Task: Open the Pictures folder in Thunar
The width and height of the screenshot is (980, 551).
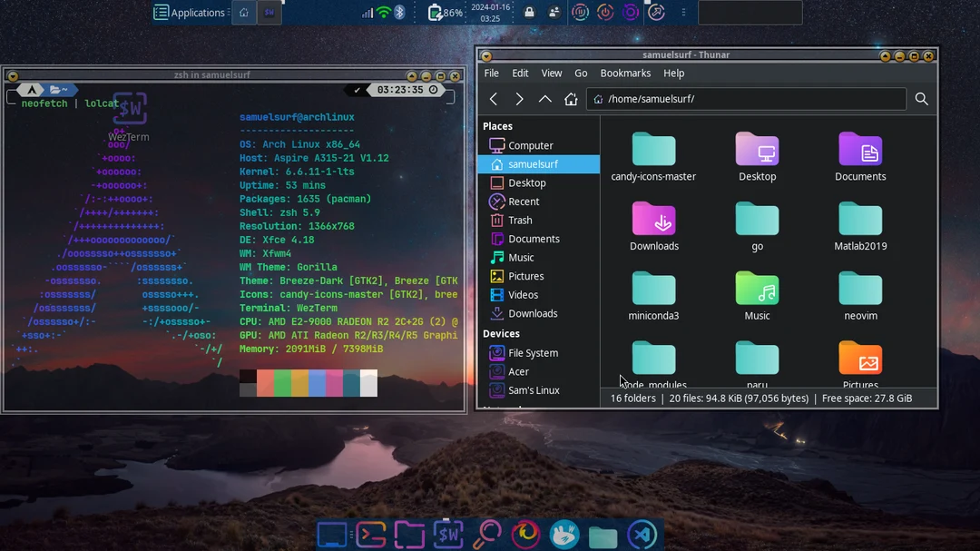Action: pos(860,358)
